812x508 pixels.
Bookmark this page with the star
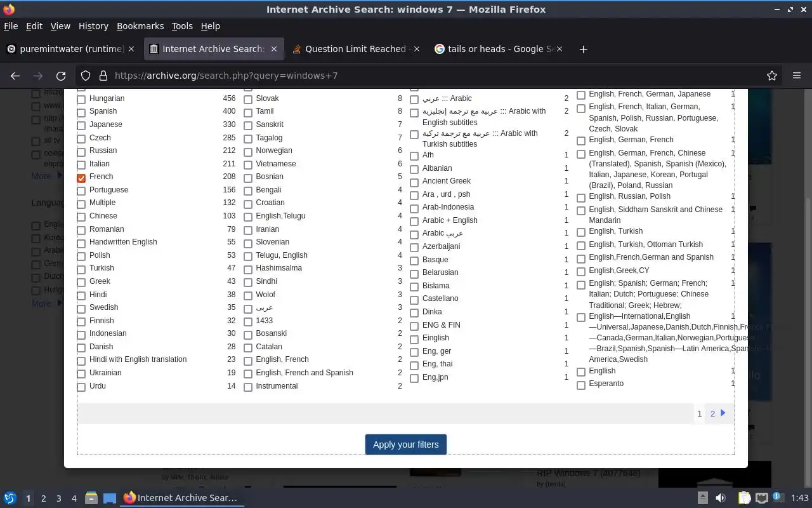point(772,76)
